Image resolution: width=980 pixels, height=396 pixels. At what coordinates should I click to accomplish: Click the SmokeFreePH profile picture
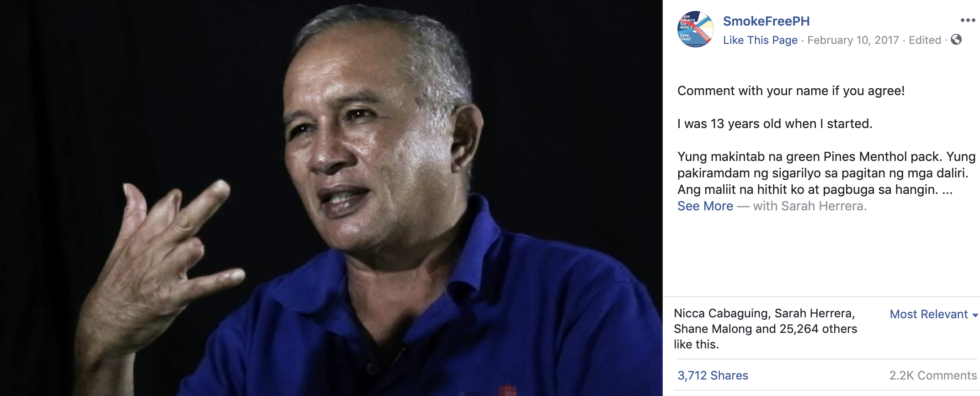pos(695,29)
